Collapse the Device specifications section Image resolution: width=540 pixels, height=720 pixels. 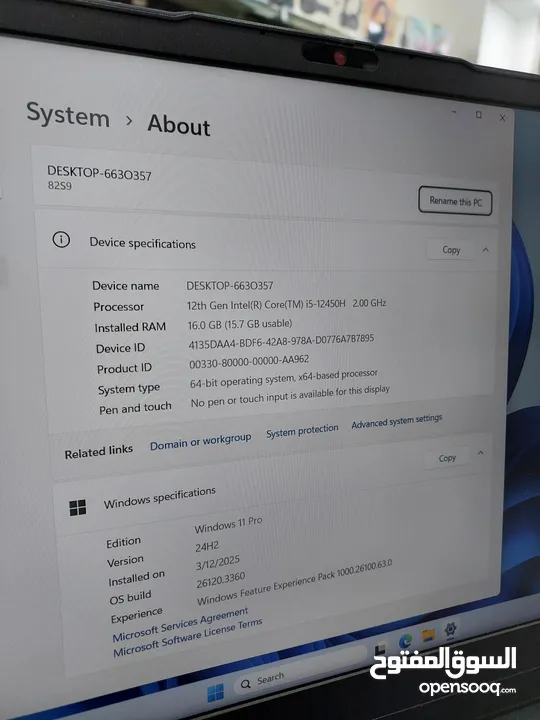tap(485, 250)
